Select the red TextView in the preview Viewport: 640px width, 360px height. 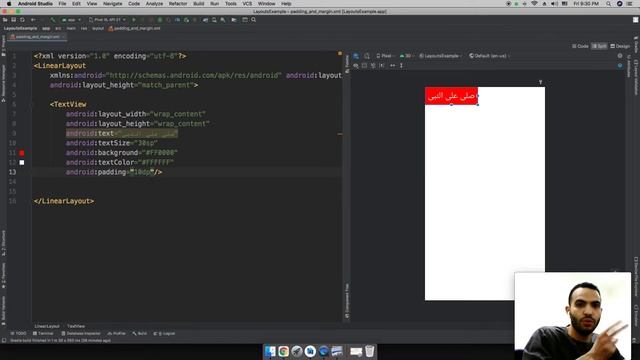(x=451, y=96)
